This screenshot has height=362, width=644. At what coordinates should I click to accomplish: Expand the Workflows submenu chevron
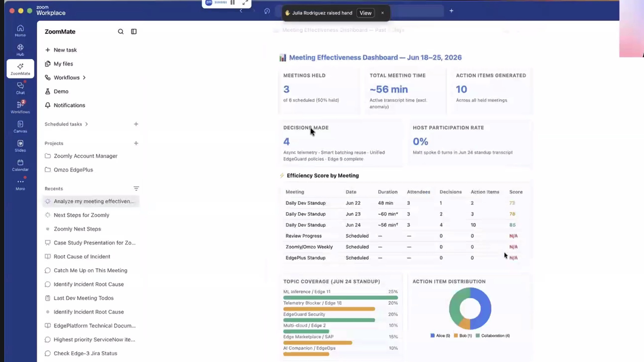tap(84, 77)
